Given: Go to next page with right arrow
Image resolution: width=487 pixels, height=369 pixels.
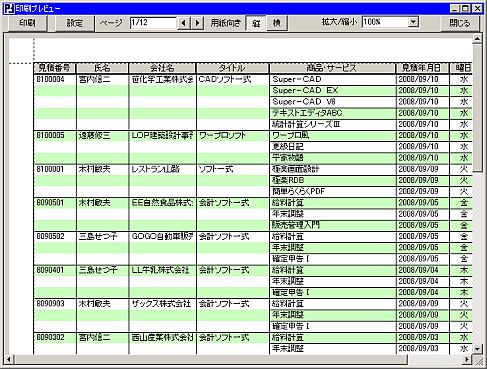Looking at the screenshot, I should pyautogui.click(x=197, y=23).
